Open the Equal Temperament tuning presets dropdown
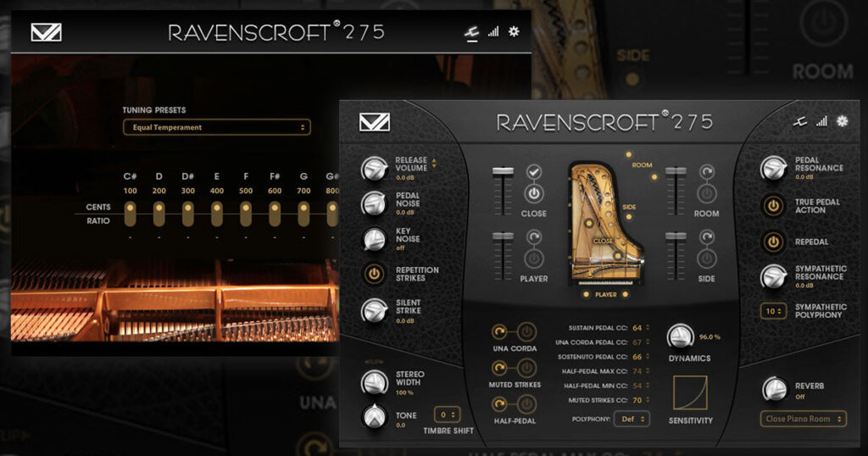Image resolution: width=868 pixels, height=456 pixels. coord(216,127)
